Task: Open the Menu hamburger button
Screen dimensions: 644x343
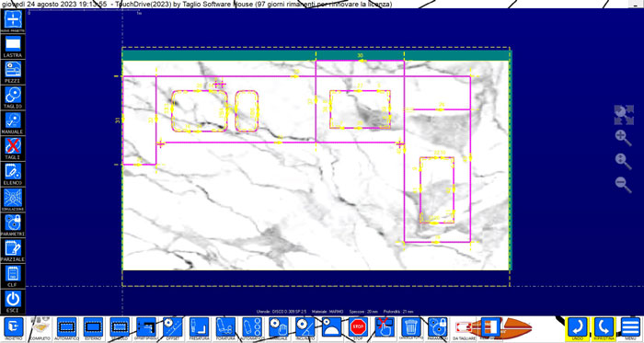Action: point(630,329)
